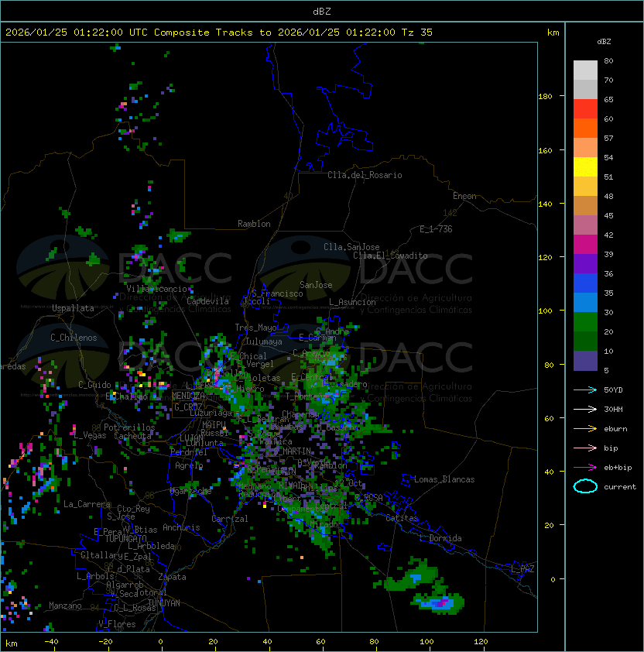
Task: Select the bright yellow swatch in dBZ scale
Action: [x=585, y=167]
